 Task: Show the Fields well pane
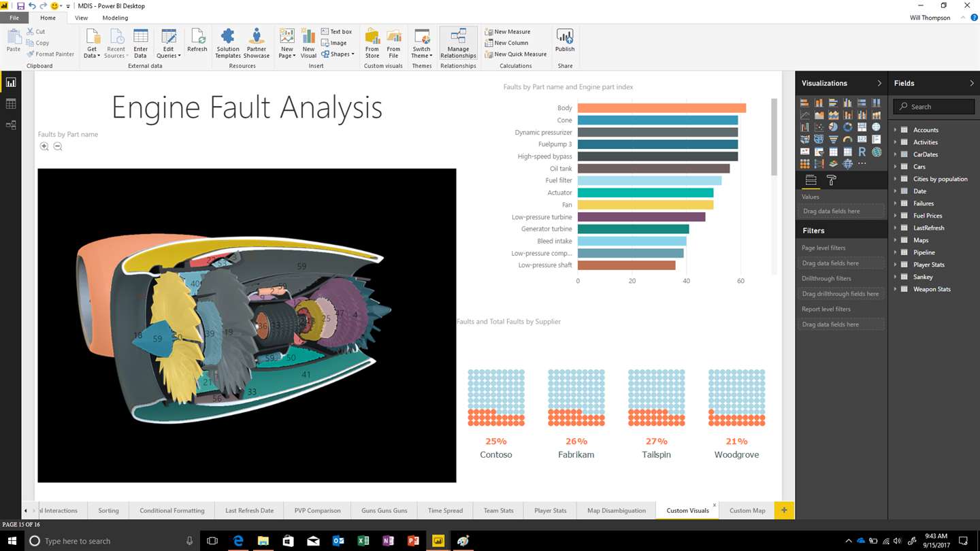click(x=811, y=180)
